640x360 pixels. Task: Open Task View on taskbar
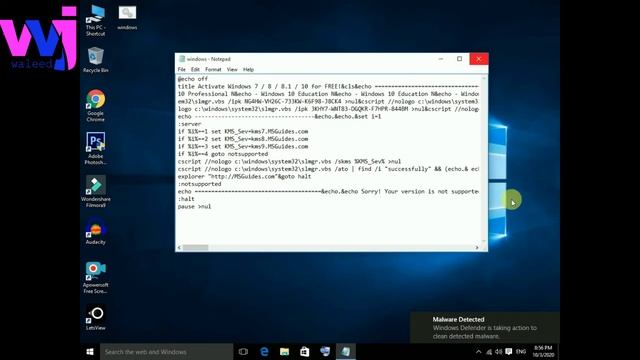[x=243, y=351]
